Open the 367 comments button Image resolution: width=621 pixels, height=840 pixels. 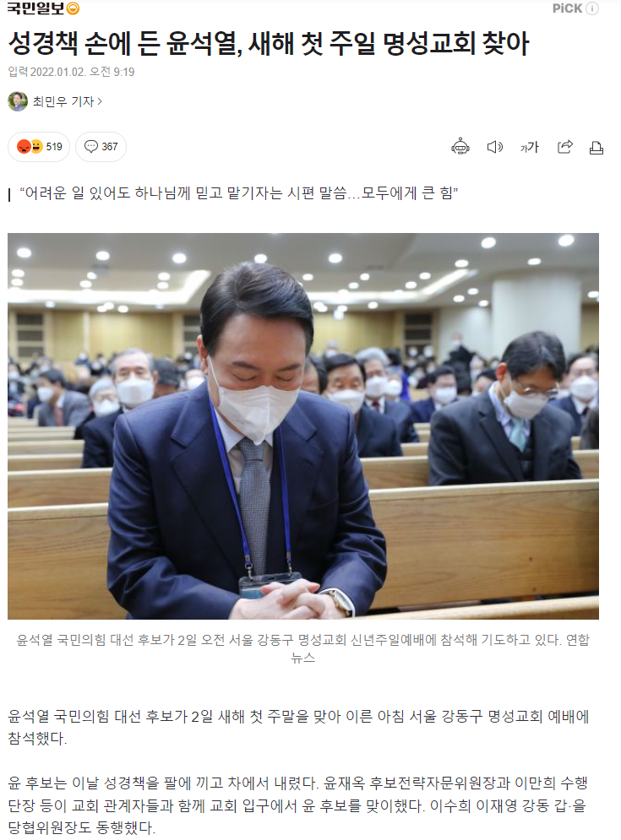point(101,147)
